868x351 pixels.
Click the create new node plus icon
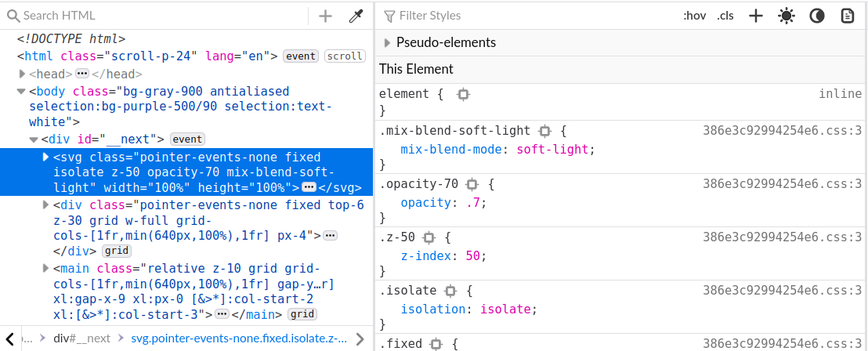325,16
